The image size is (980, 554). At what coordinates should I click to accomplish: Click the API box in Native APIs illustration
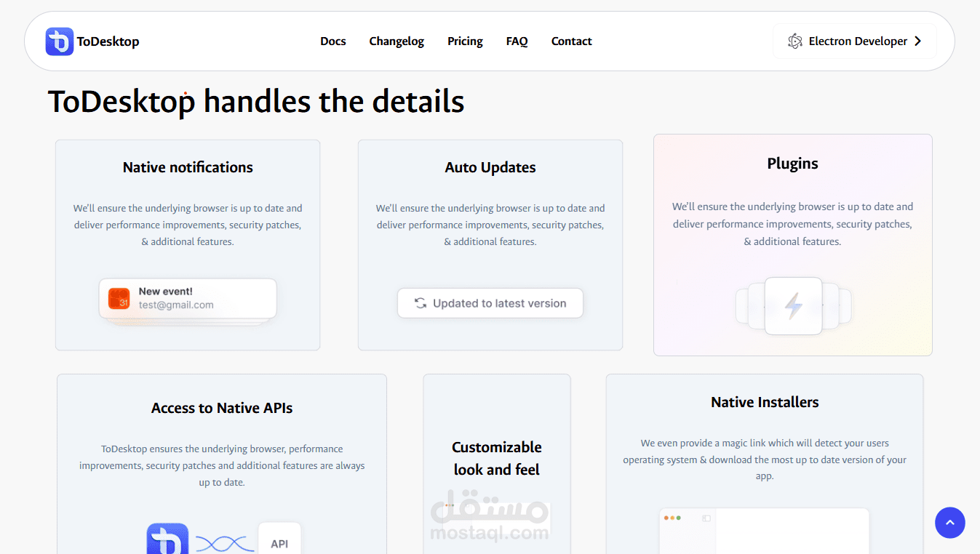279,539
